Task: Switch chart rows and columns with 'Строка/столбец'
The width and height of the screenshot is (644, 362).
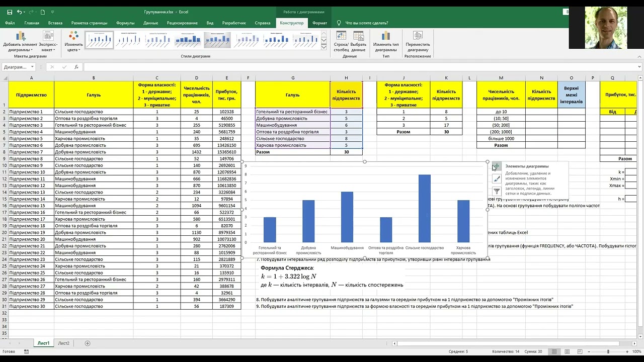Action: coord(341,41)
